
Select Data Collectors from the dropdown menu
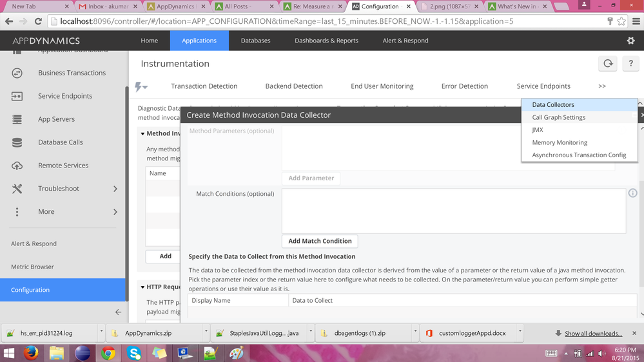click(579, 104)
